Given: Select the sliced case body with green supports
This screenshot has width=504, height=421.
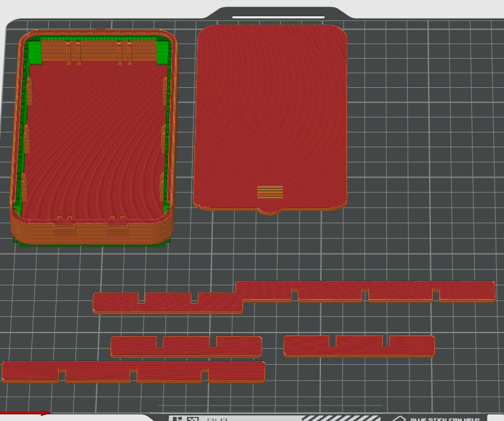Looking at the screenshot, I should coord(93,138).
